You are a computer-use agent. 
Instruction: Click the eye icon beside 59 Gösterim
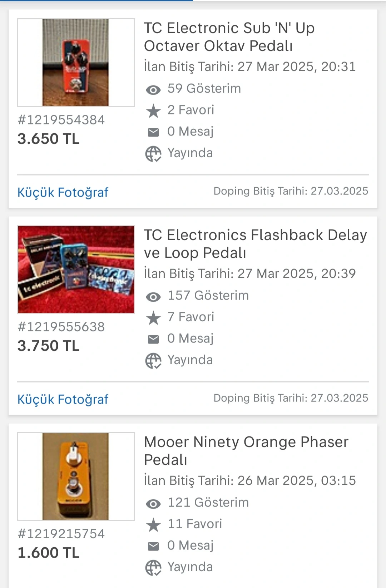tap(153, 90)
